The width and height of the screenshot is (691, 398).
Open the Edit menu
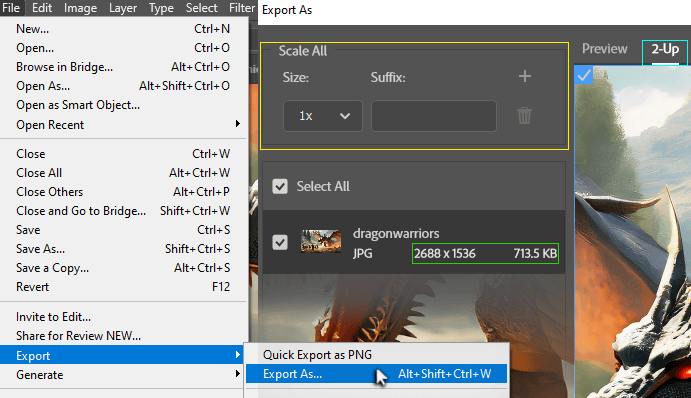[x=42, y=8]
